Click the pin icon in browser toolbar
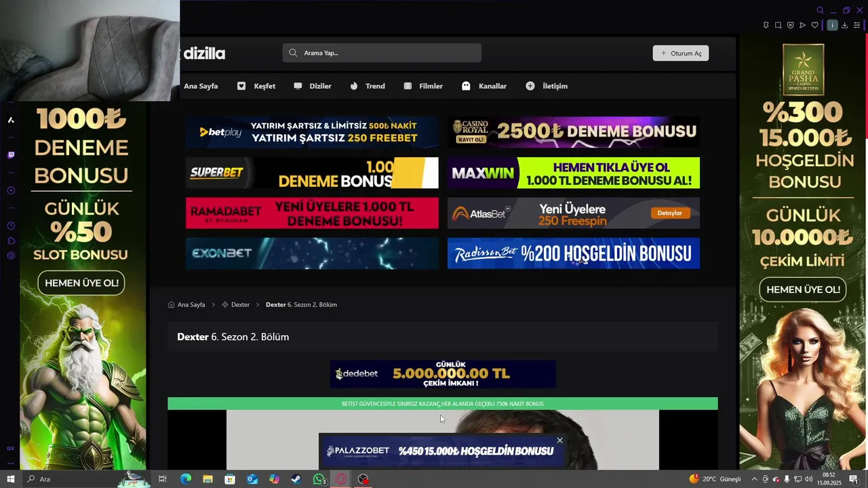This screenshot has width=868, height=488. click(766, 25)
